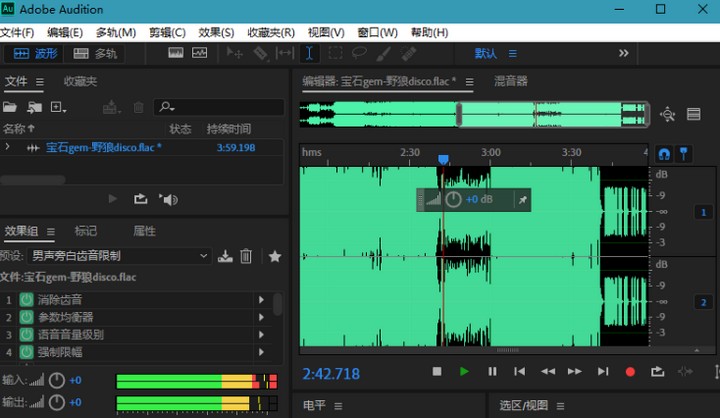Toggle channel 1 enable button

click(x=702, y=213)
